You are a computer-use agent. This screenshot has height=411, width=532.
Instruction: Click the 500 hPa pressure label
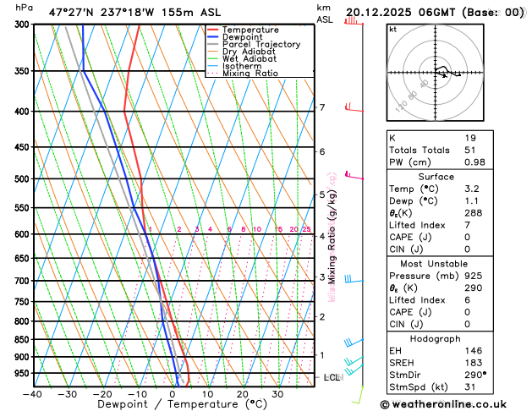coord(24,178)
